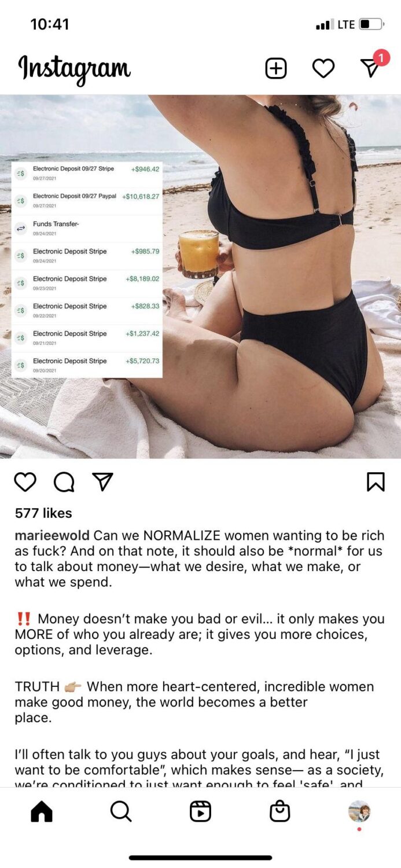The image size is (401, 868).
Task: Open marieewold profile from caption
Action: [x=52, y=536]
